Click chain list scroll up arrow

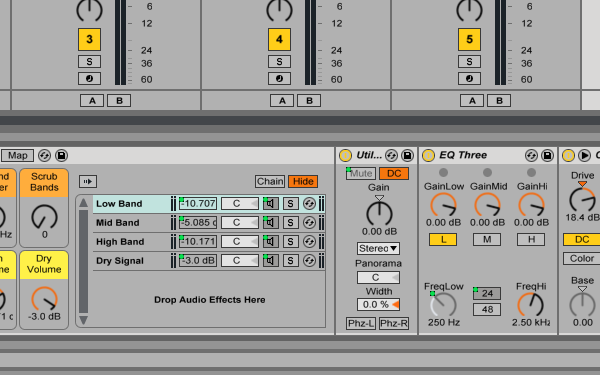[83, 203]
